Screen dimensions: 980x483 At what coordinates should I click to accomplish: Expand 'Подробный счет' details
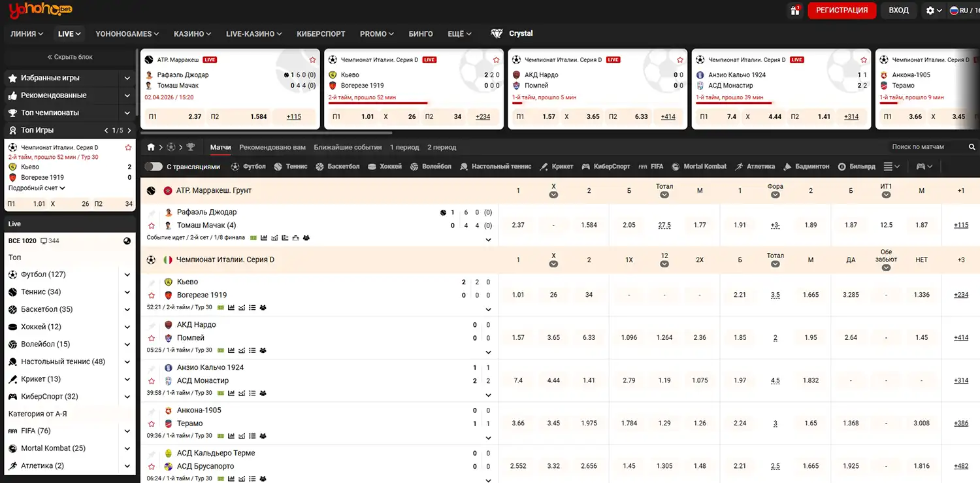pos(37,188)
